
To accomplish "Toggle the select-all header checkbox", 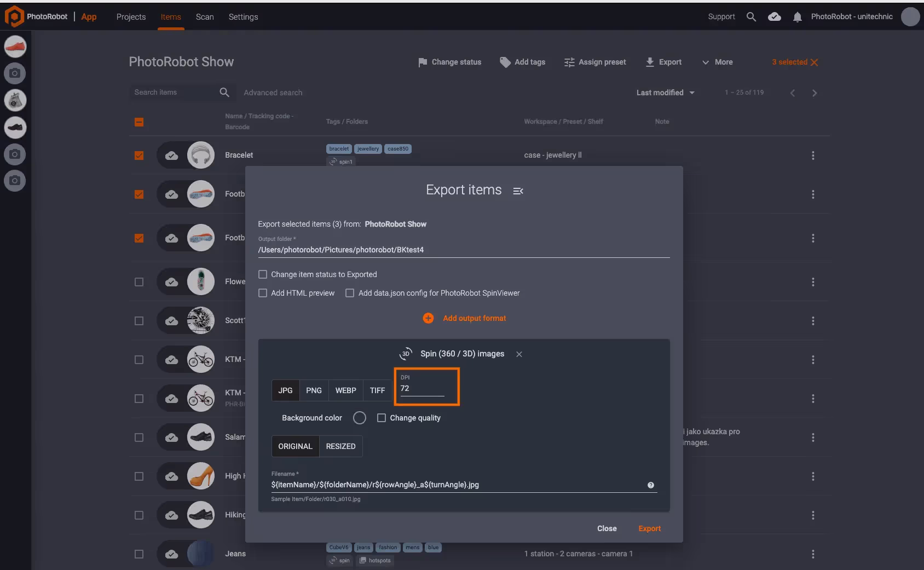I will [139, 122].
